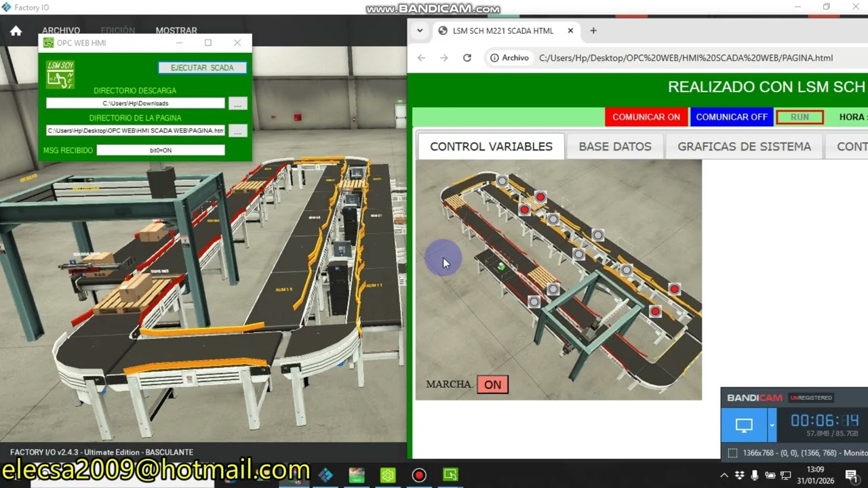Click the MARCHA. label text

(x=449, y=384)
